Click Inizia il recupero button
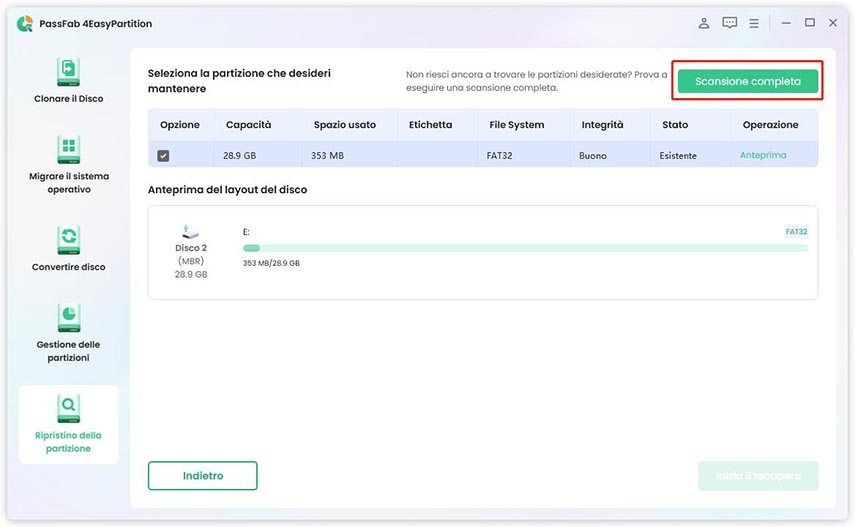The width and height of the screenshot is (855, 527). click(758, 476)
